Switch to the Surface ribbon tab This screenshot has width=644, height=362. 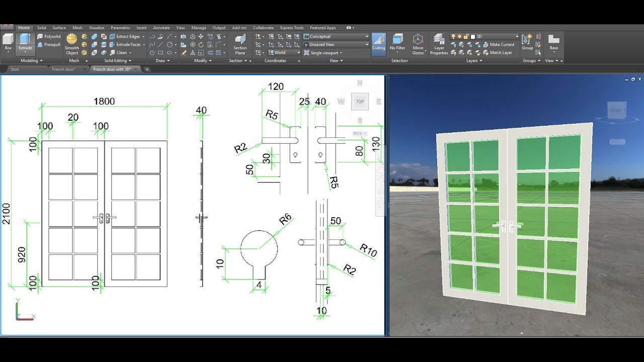click(x=59, y=28)
